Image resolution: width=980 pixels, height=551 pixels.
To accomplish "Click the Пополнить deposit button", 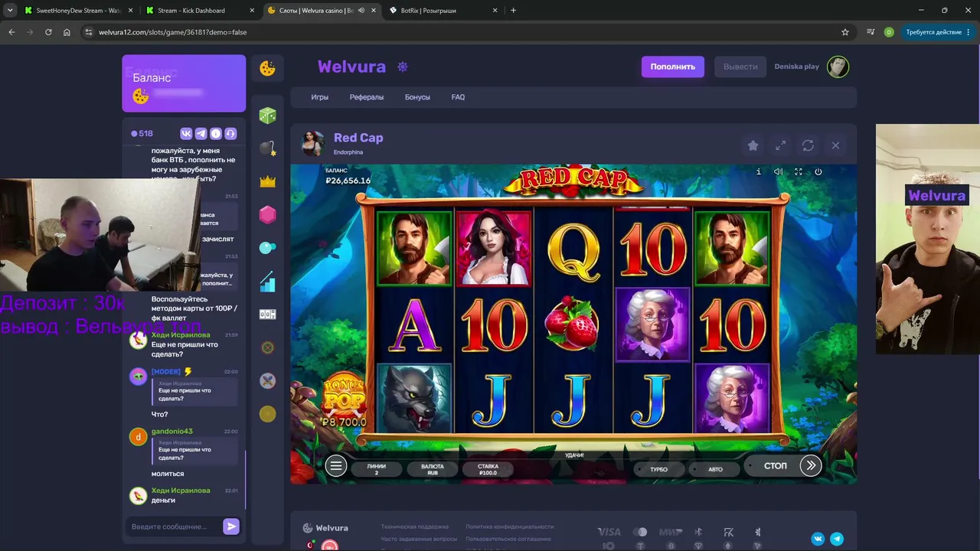I will click(673, 67).
